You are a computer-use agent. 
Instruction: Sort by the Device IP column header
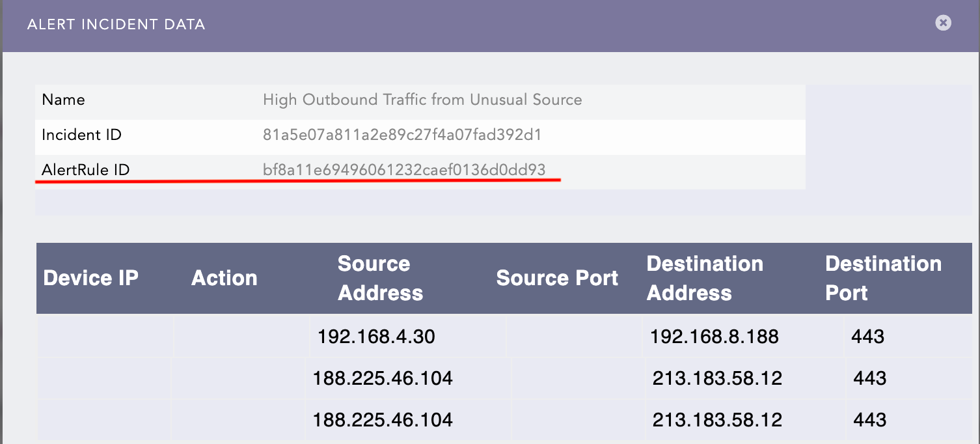pyautogui.click(x=90, y=278)
